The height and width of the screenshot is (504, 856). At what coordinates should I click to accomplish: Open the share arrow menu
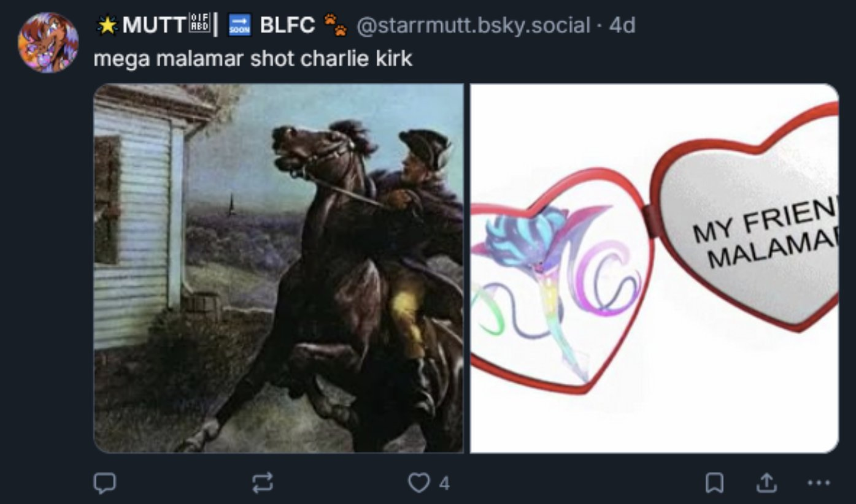(x=765, y=484)
